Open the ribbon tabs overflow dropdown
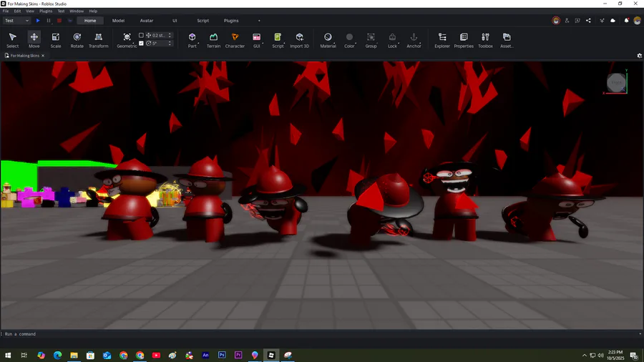The width and height of the screenshot is (644, 362). pos(259,21)
